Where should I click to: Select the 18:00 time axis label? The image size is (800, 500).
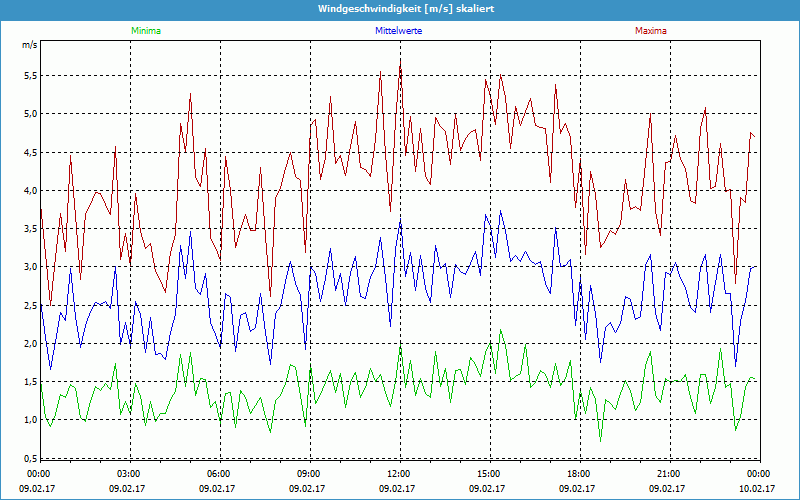pyautogui.click(x=578, y=474)
